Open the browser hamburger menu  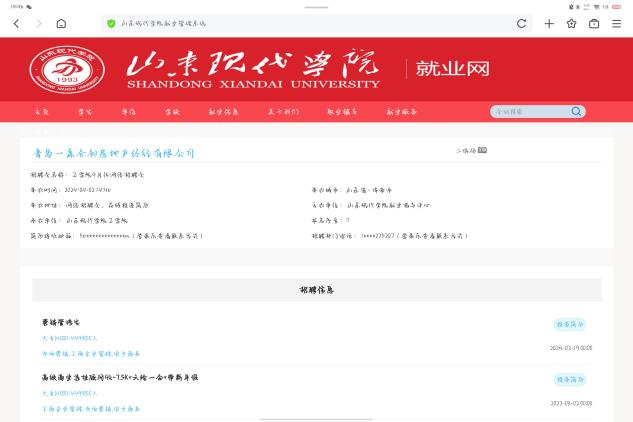(x=617, y=23)
